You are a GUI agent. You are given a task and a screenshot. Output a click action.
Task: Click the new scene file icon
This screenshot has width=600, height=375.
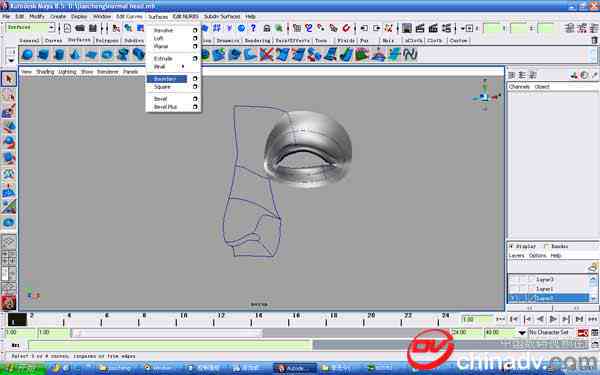(67, 28)
